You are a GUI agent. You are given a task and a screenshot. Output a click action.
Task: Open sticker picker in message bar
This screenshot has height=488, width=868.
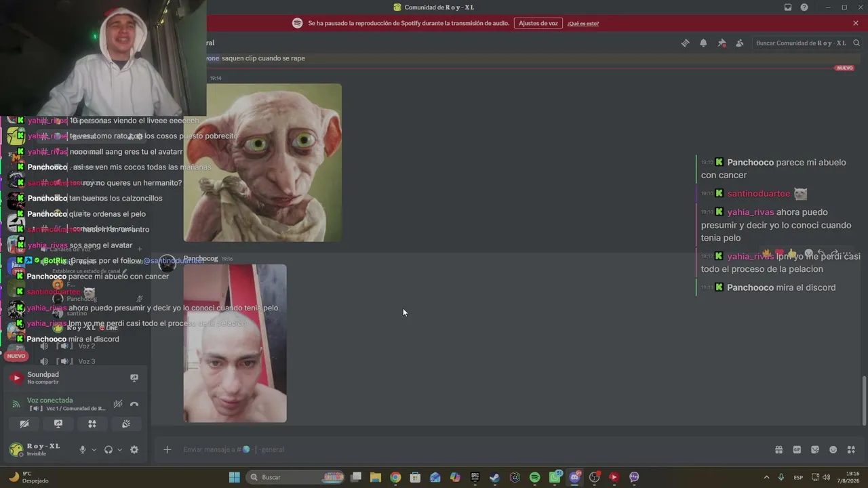pos(815,449)
